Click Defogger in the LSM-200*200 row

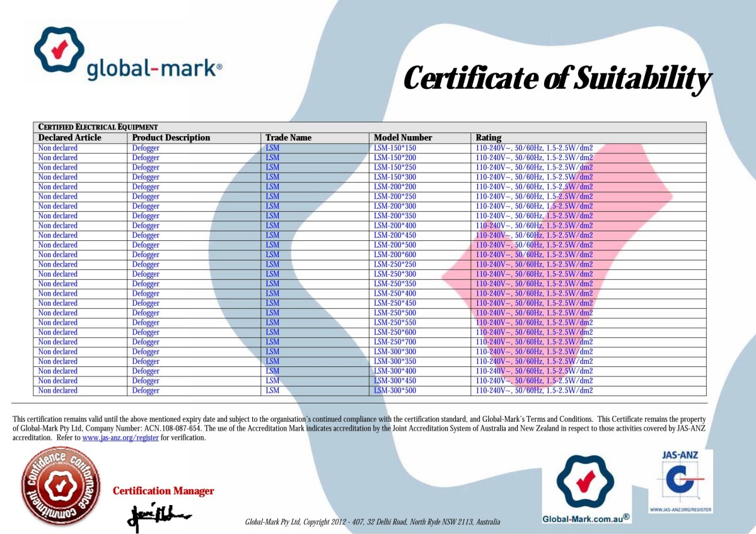(x=146, y=187)
